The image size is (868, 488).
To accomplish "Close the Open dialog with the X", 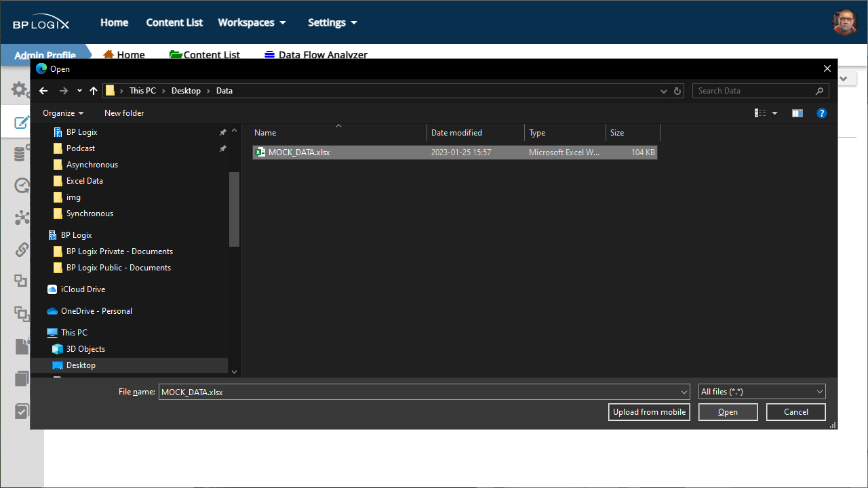I will pyautogui.click(x=827, y=68).
